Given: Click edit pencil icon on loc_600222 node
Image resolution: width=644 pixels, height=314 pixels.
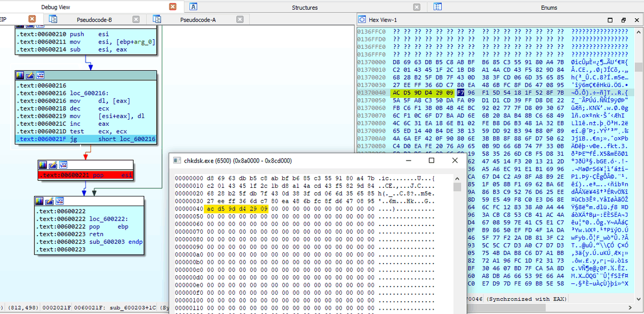Looking at the screenshot, I should [x=49, y=200].
